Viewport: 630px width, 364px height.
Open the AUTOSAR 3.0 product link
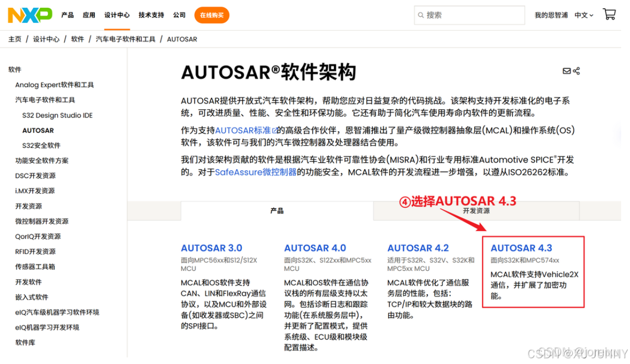coord(212,248)
